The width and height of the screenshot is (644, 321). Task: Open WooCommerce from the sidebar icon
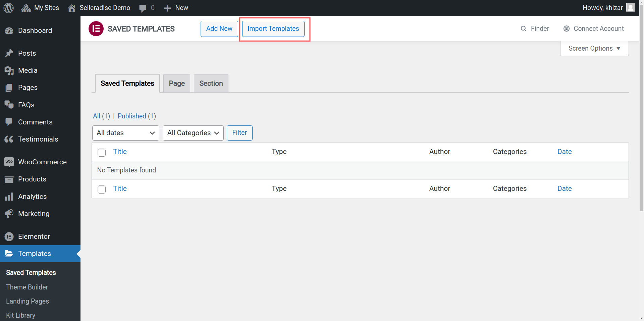(x=9, y=162)
